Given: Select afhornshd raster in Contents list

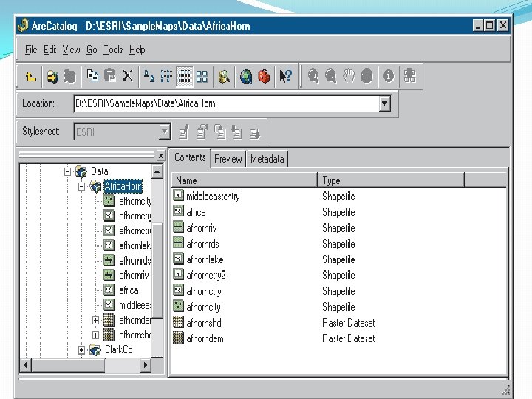Looking at the screenshot, I should tap(204, 323).
